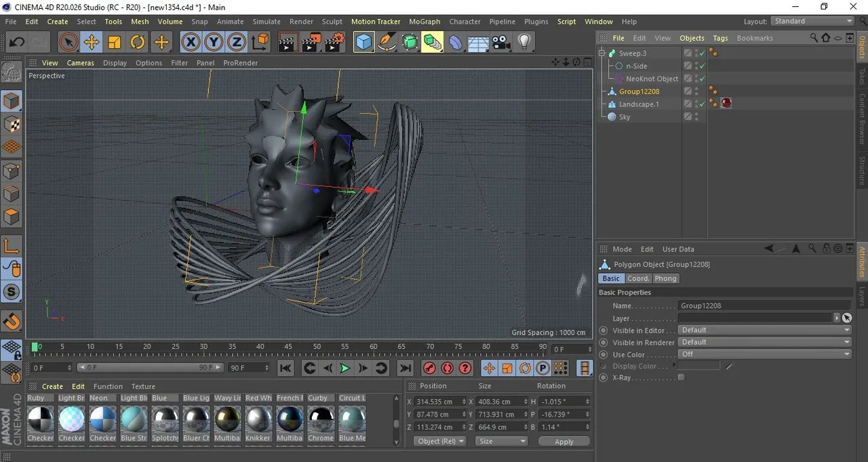868x462 pixels.
Task: Go to start of animation
Action: (285, 368)
